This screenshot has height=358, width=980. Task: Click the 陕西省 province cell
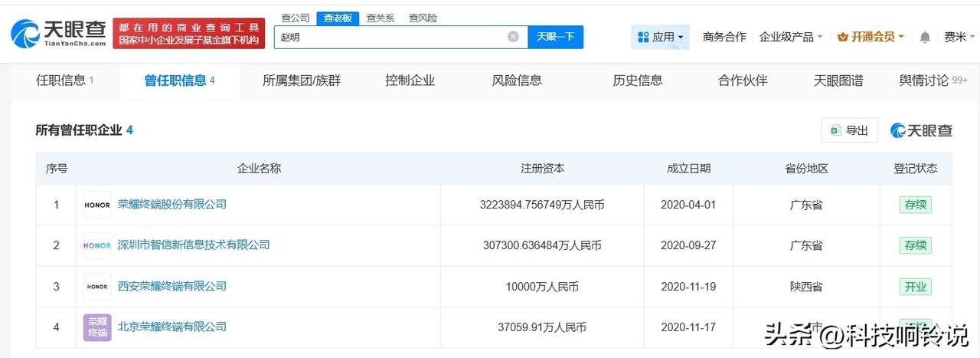pos(806,287)
